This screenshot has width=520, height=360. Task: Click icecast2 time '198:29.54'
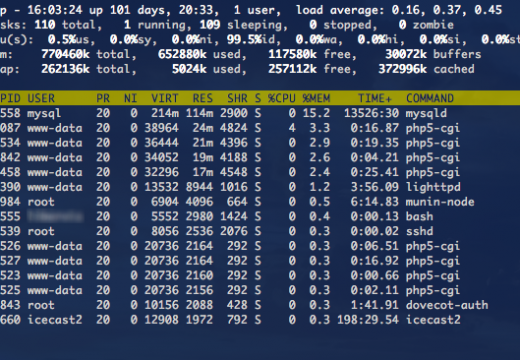(368, 319)
